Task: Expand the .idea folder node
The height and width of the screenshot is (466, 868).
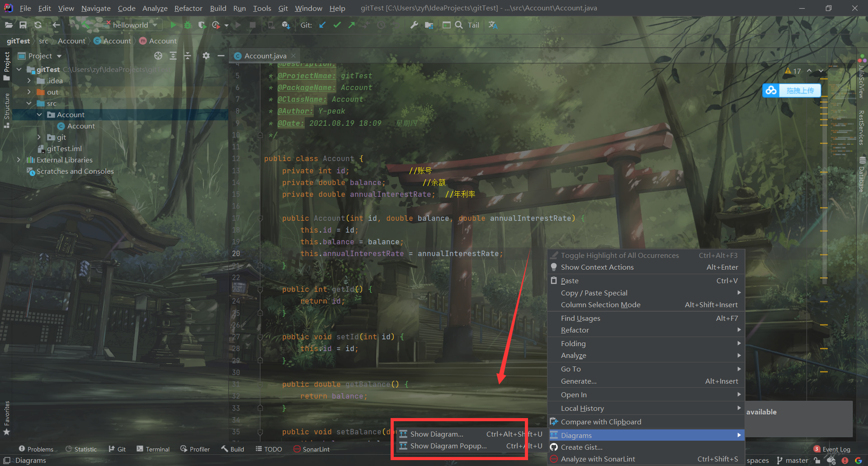Action: coord(29,81)
